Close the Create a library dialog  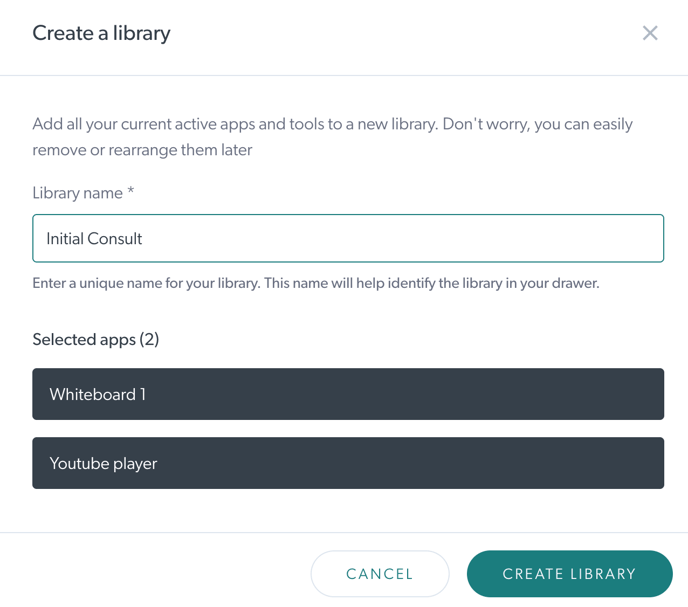650,33
